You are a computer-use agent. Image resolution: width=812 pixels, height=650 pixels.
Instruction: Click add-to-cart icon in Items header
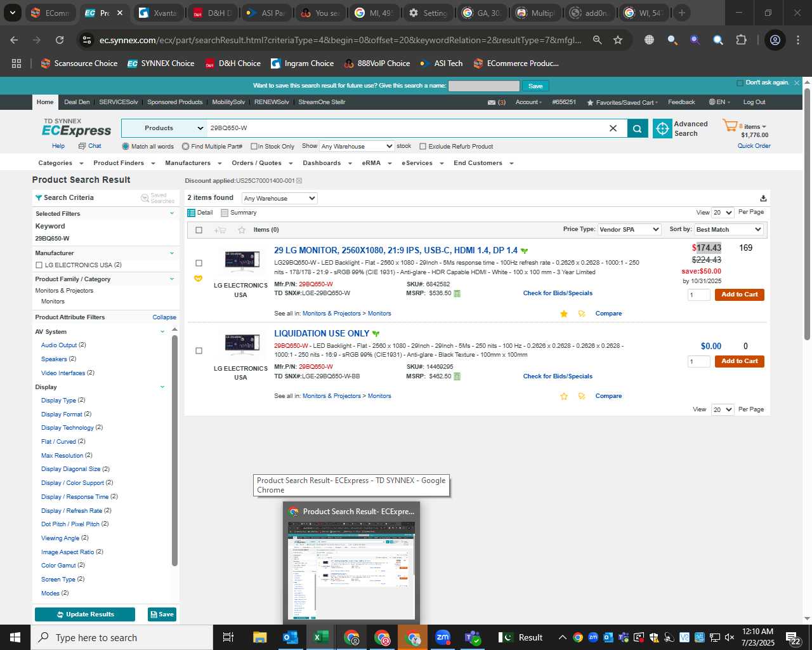click(x=220, y=230)
